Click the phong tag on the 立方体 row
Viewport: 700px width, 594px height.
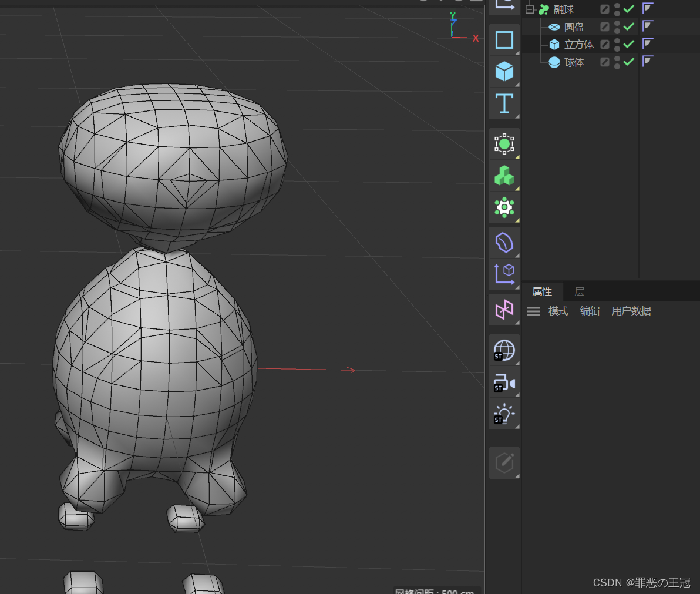click(x=648, y=43)
